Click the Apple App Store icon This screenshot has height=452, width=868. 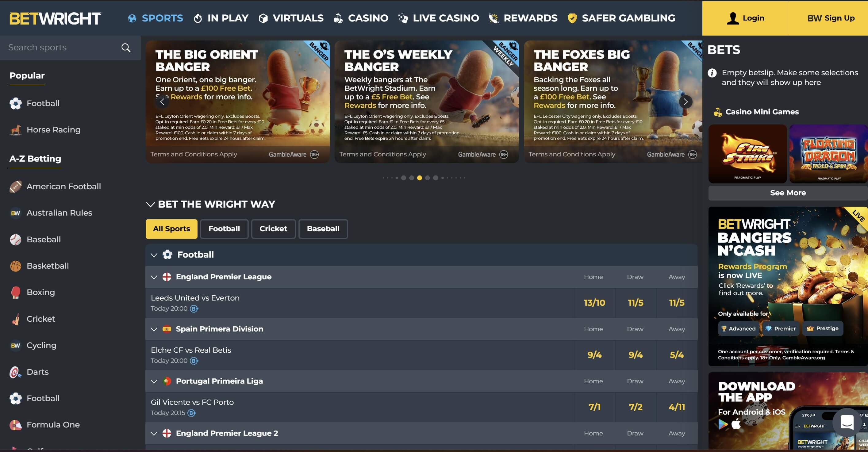coord(737,423)
